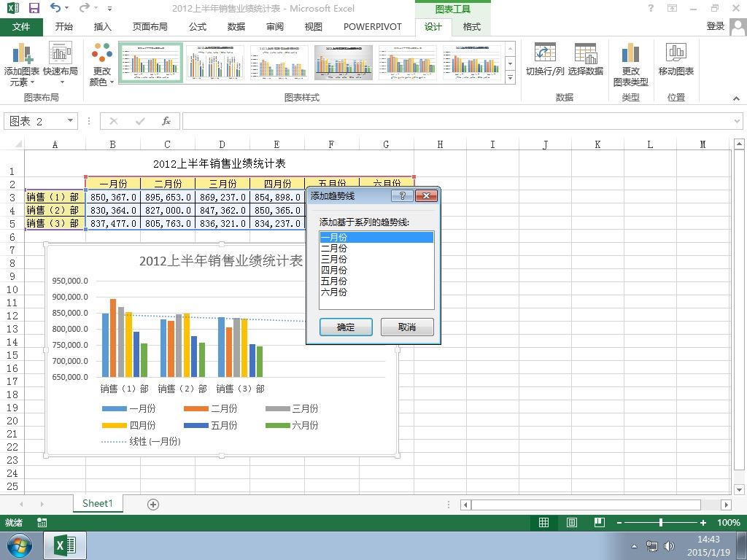Switch to the 审阅 tab

coord(274,27)
